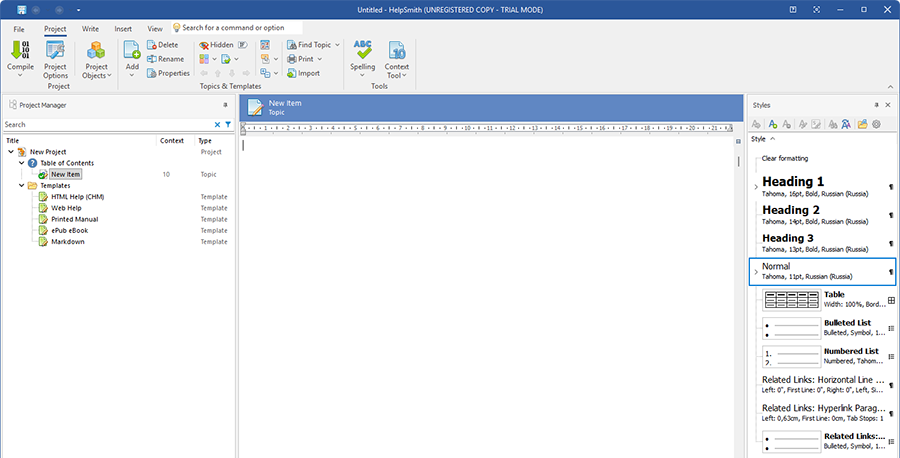Collapse the Templates folder node
The image size is (900, 458).
click(22, 185)
